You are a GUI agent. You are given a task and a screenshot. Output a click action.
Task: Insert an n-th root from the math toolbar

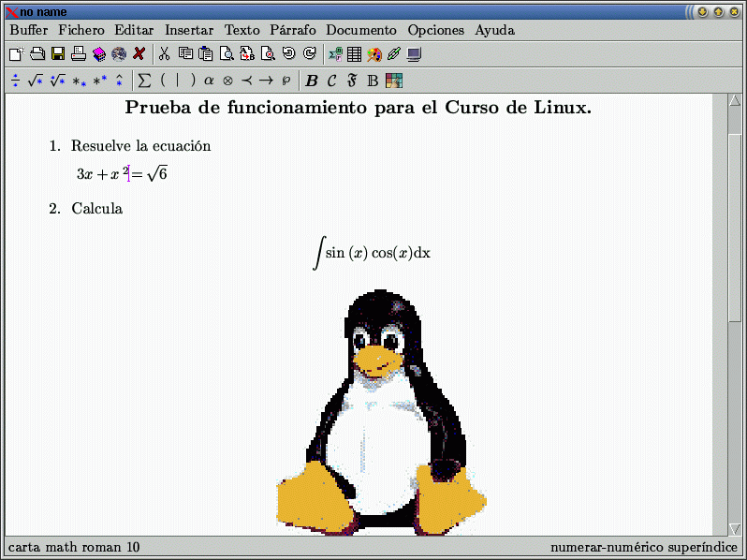58,81
